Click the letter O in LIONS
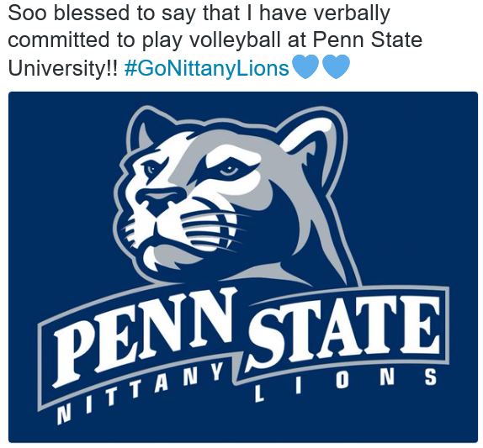 [342, 382]
